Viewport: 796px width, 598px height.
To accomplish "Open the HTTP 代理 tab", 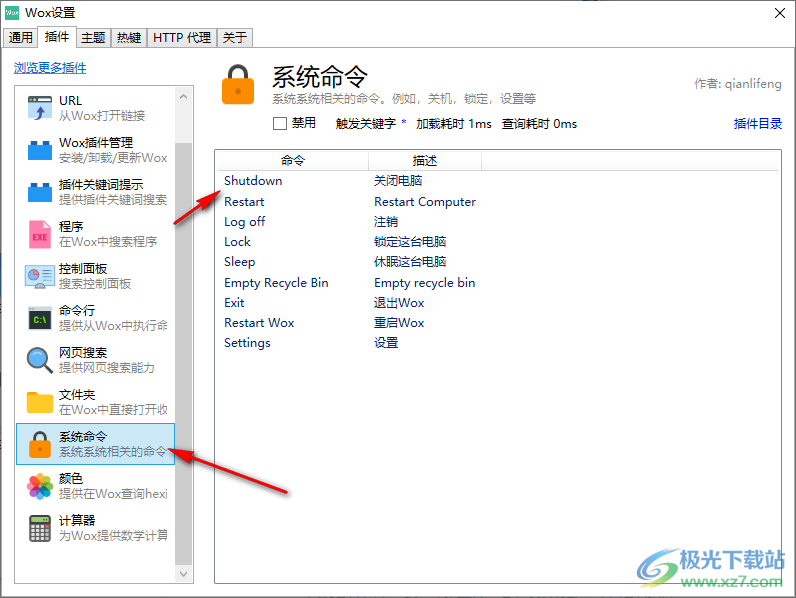I will point(182,38).
